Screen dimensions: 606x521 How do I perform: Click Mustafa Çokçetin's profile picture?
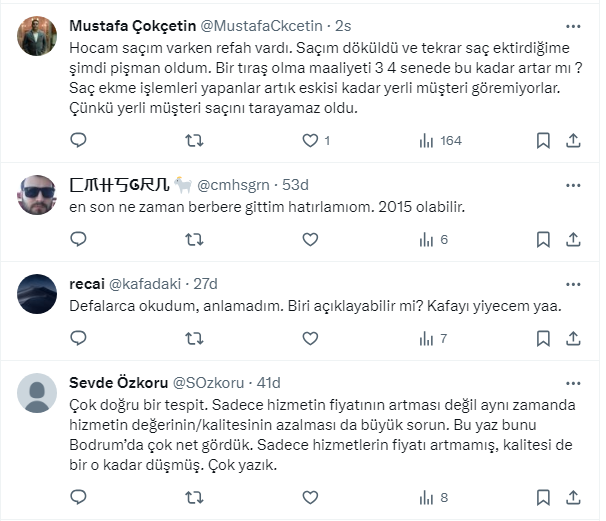(x=38, y=36)
